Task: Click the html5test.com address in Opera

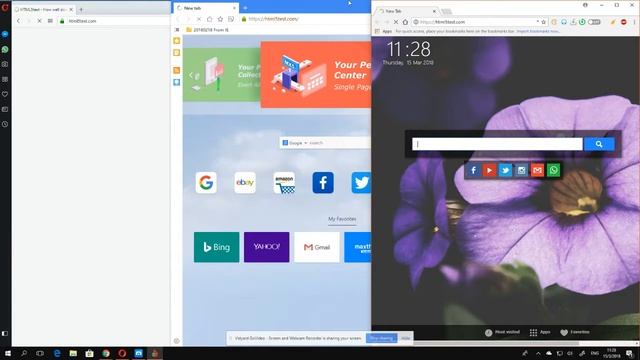Action: tap(82, 21)
